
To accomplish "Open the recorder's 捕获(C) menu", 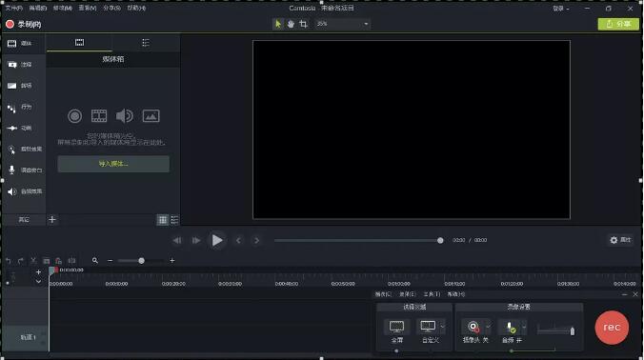I will (383, 294).
